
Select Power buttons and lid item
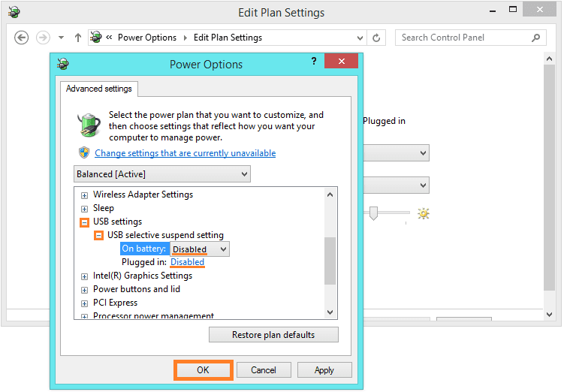click(x=137, y=289)
